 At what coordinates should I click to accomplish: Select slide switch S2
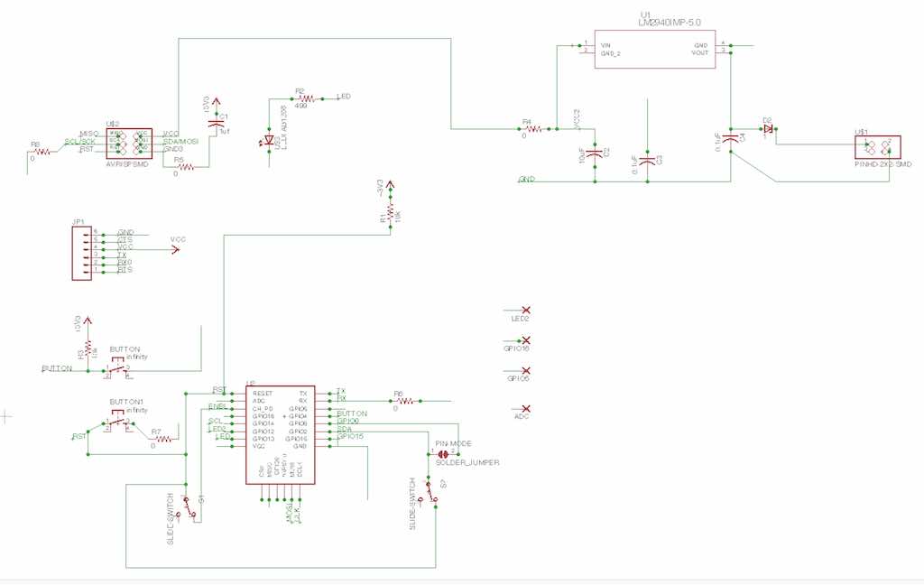[x=430, y=493]
